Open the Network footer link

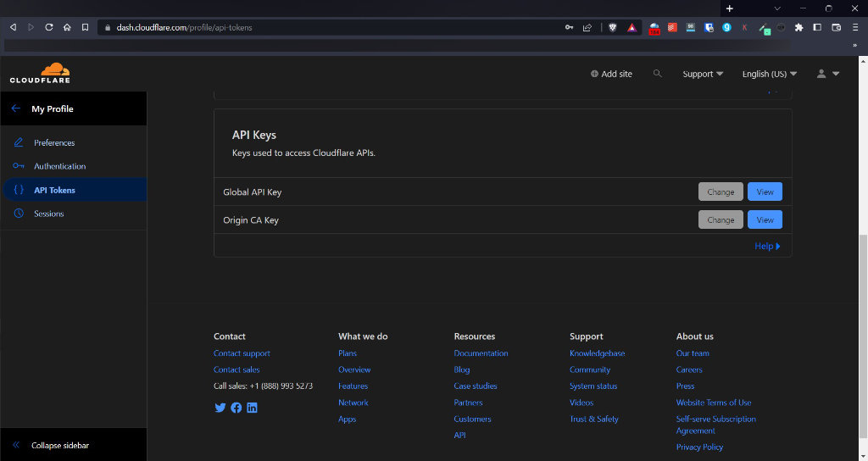[353, 403]
